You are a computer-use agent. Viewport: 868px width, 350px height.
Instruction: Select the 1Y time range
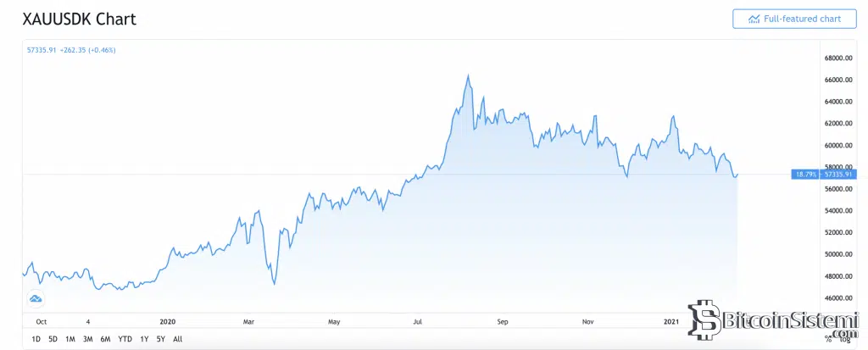(144, 339)
